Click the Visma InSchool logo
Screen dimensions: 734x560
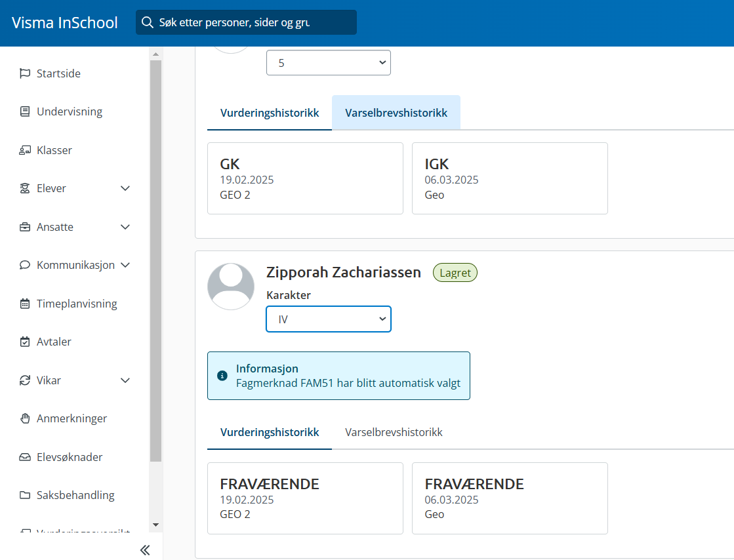[64, 22]
